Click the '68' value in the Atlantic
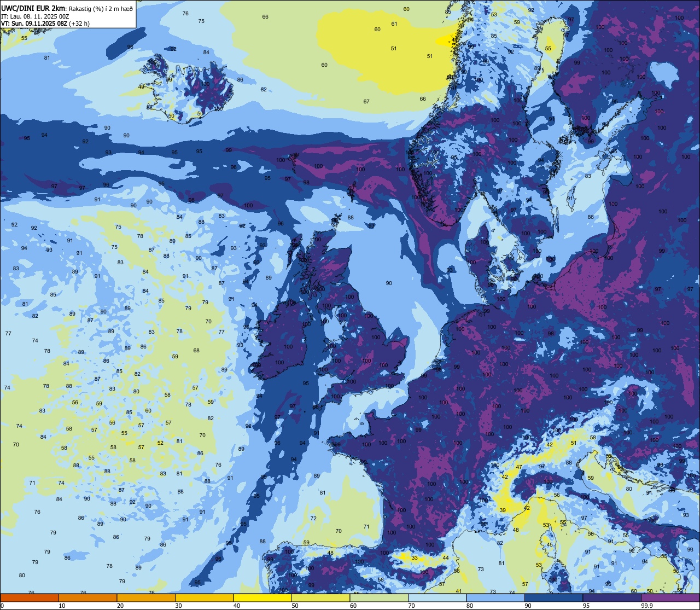The height and width of the screenshot is (610, 700). [x=196, y=350]
